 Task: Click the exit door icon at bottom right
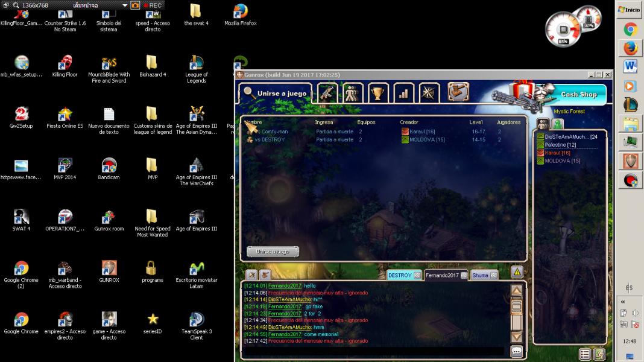pos(599,354)
